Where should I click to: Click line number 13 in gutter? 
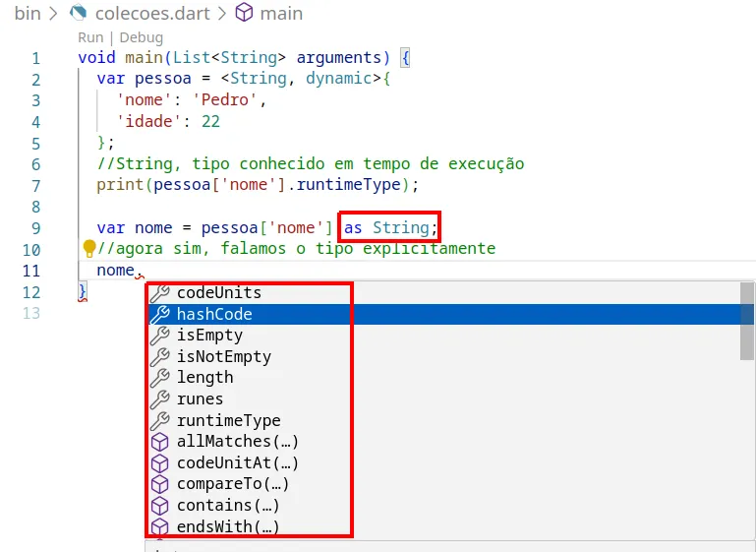click(x=31, y=313)
